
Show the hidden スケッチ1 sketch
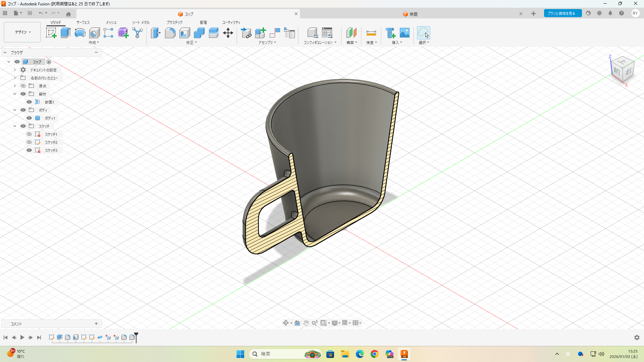coord(29,134)
